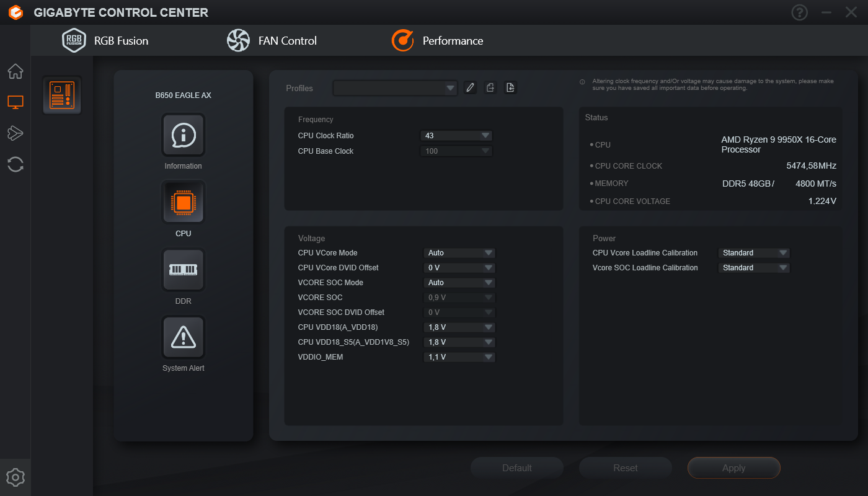Click the "CPU CORE CLOCK" status label
The width and height of the screenshot is (868, 496).
point(629,166)
